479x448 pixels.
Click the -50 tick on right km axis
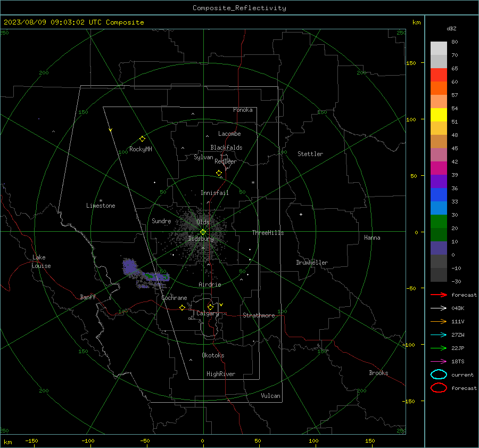pos(411,288)
